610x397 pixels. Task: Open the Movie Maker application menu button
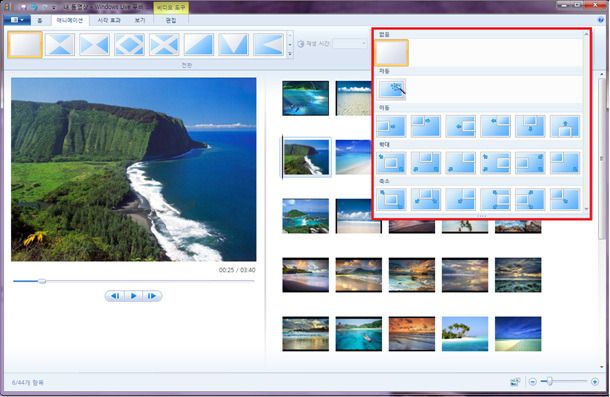pyautogui.click(x=17, y=20)
